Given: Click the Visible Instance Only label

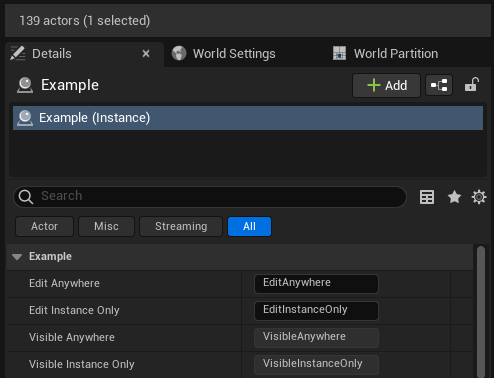Looking at the screenshot, I should (x=82, y=364).
